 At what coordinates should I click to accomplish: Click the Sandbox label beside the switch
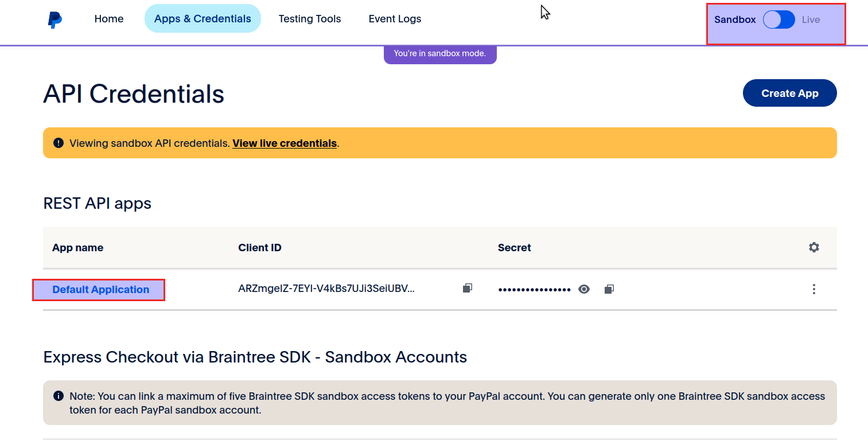tap(735, 20)
